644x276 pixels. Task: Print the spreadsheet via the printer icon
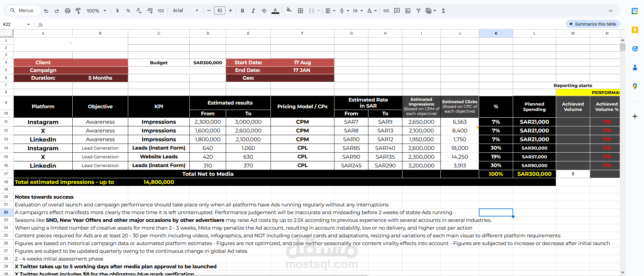[x=68, y=11]
